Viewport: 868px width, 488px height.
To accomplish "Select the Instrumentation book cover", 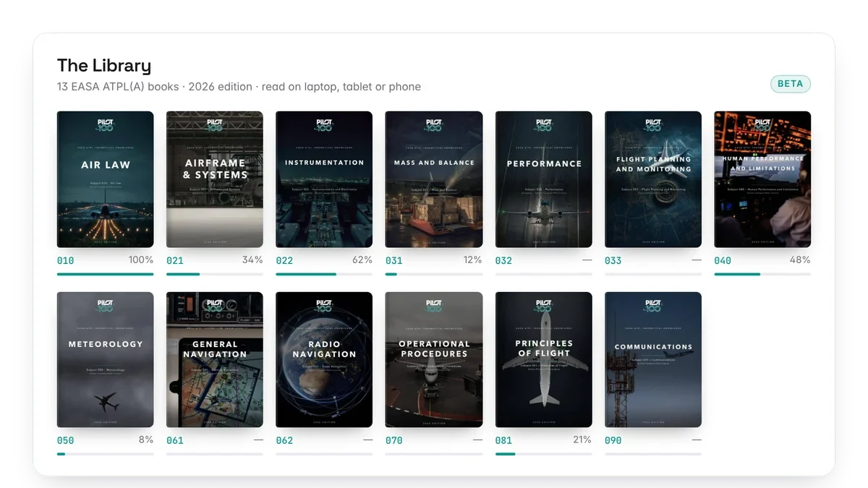I will point(324,179).
